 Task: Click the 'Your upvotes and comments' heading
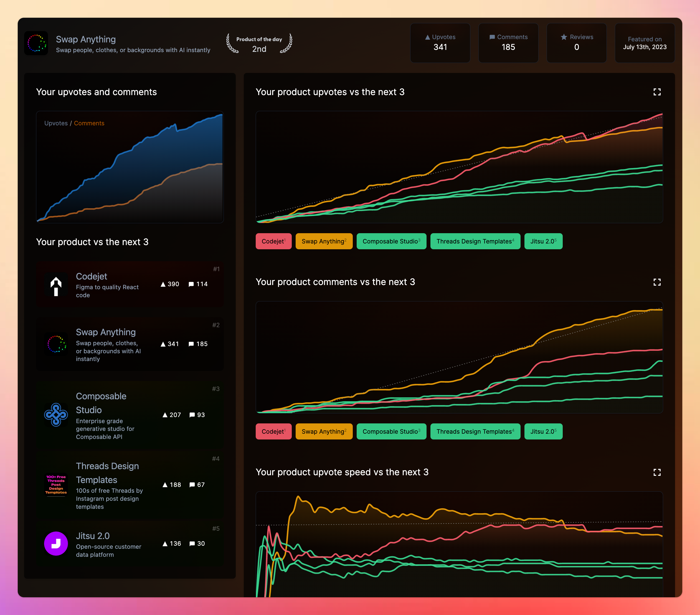(96, 92)
